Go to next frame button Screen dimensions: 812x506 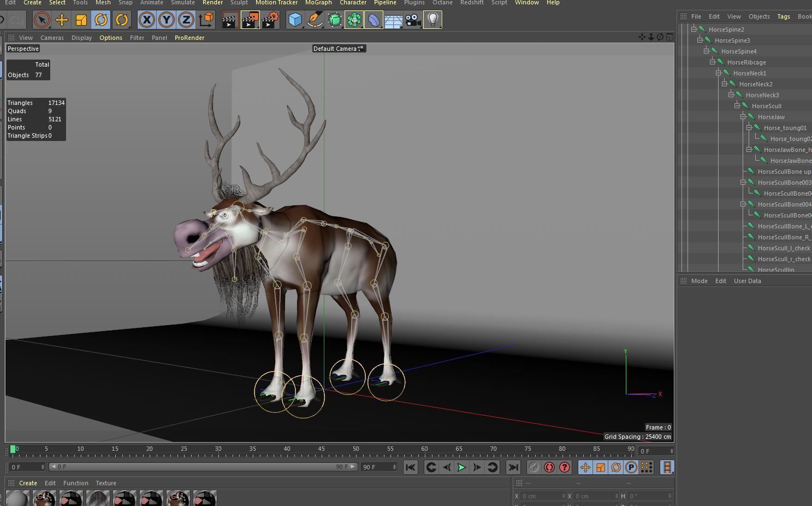pos(477,467)
